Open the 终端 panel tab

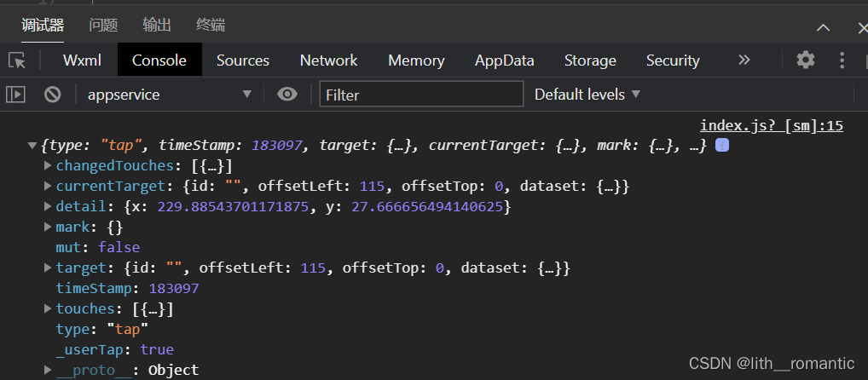point(211,25)
